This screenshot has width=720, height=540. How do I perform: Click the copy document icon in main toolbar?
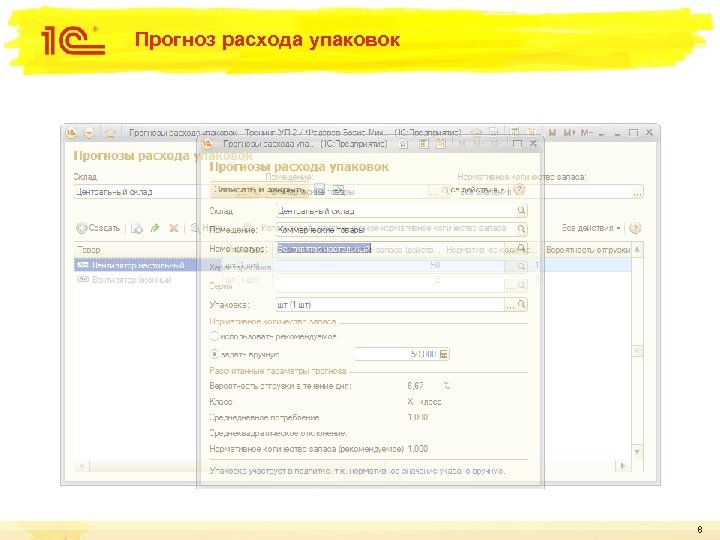pos(136,228)
